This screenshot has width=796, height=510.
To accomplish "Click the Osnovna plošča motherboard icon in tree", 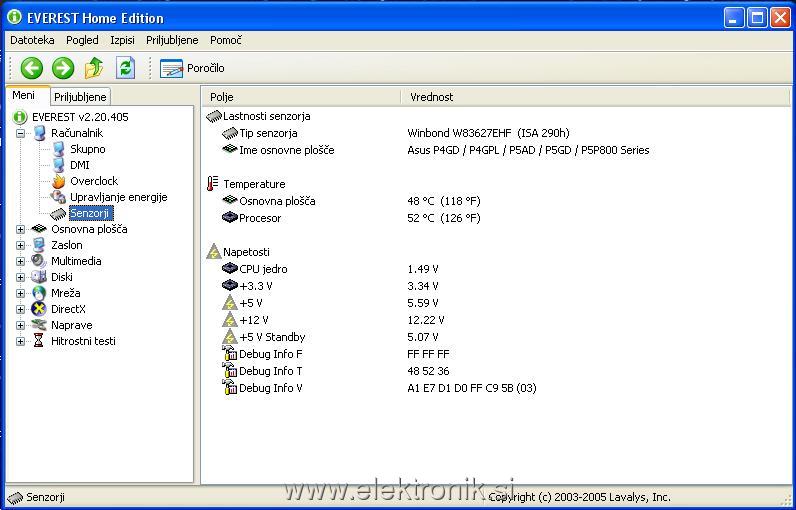I will [39, 229].
